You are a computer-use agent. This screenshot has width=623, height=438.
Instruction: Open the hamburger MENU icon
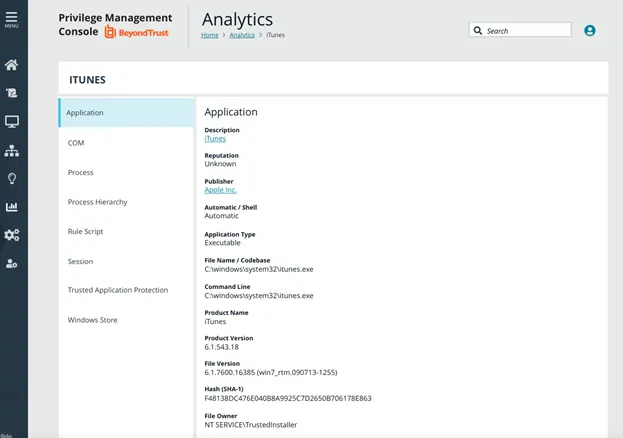pyautogui.click(x=11, y=19)
